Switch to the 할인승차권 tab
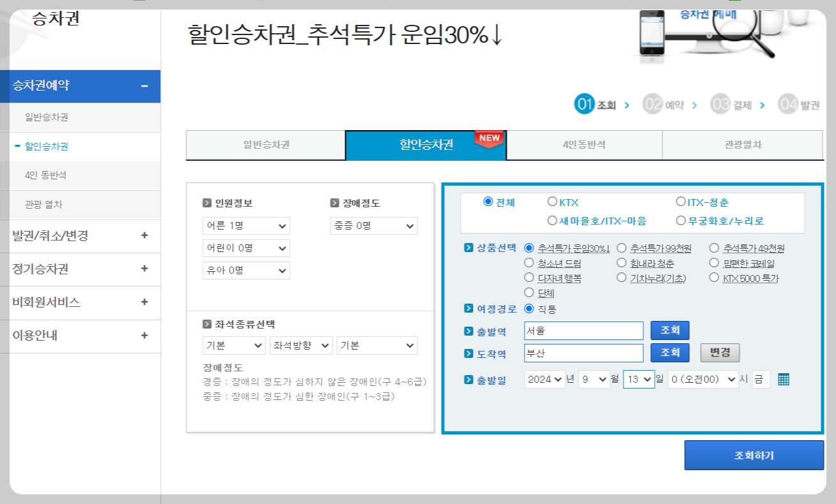Image resolution: width=836 pixels, height=504 pixels. point(426,145)
